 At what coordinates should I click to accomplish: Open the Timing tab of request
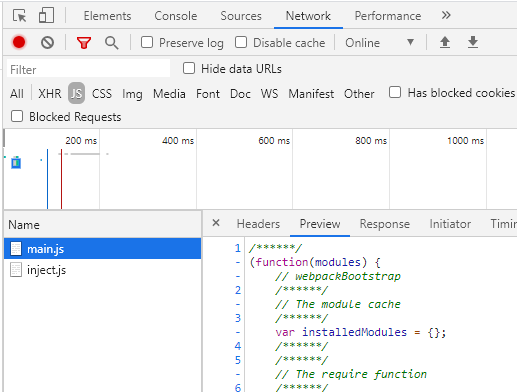point(503,224)
